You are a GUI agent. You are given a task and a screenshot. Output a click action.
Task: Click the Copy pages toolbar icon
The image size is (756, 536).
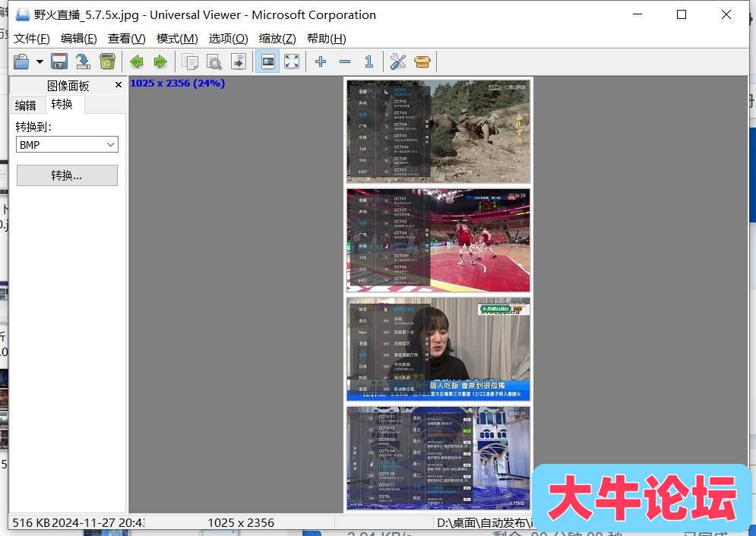(190, 61)
